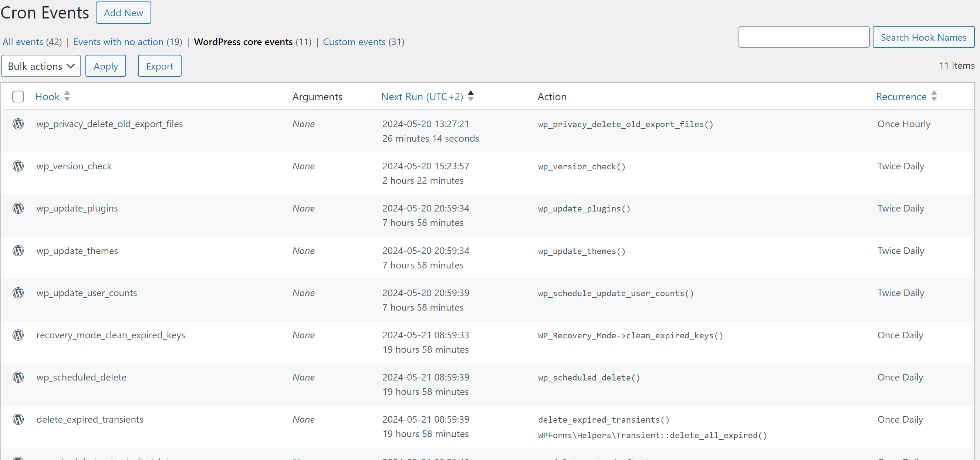
Task: Click the Add New button
Action: 123,13
